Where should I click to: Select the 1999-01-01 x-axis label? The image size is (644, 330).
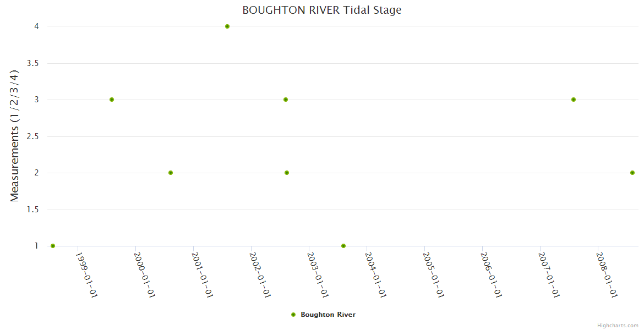point(87,275)
